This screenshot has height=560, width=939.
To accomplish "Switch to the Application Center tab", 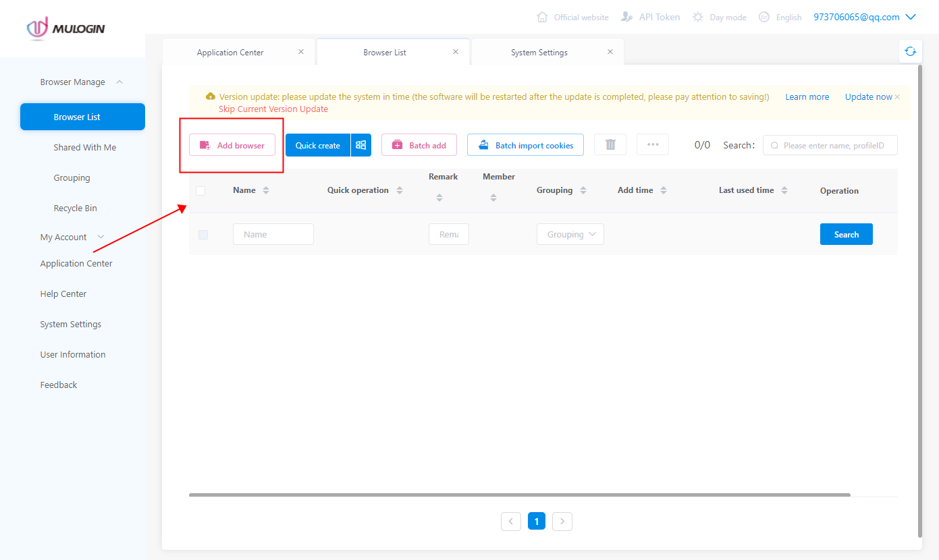I will pyautogui.click(x=230, y=52).
